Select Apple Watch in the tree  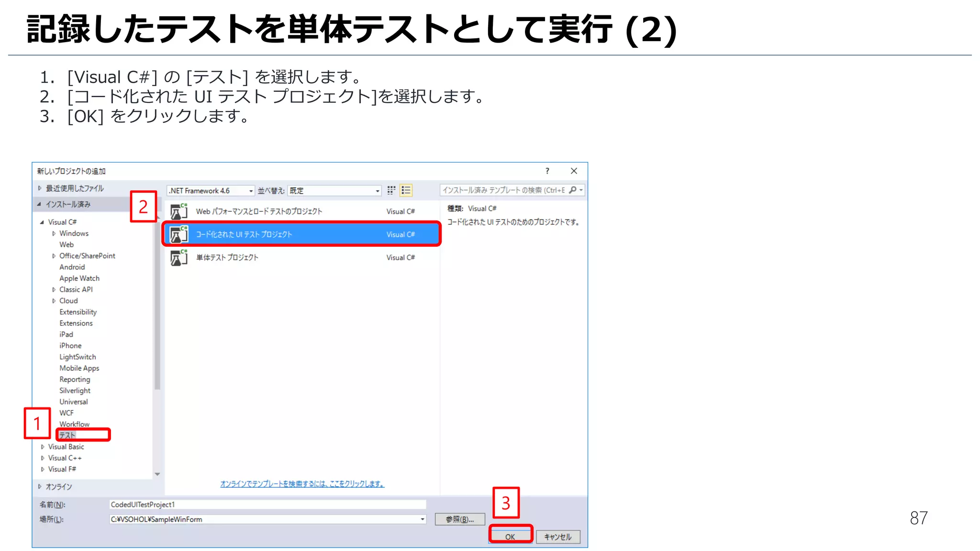pyautogui.click(x=79, y=278)
